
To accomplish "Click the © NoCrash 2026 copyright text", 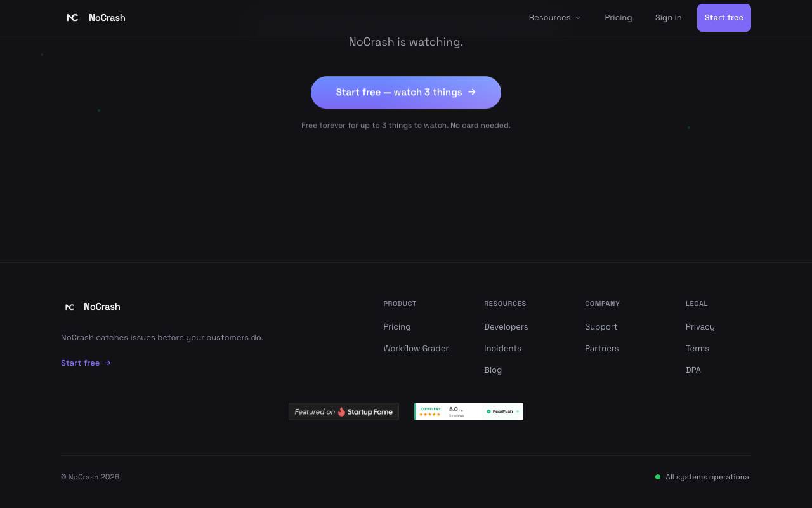I will pos(90,477).
